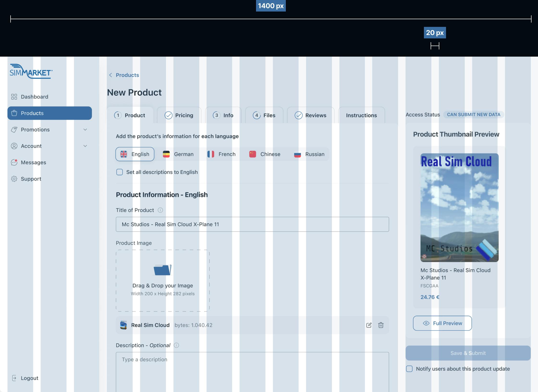The image size is (538, 392).
Task: Click the blue folder upload icon
Action: (x=163, y=270)
